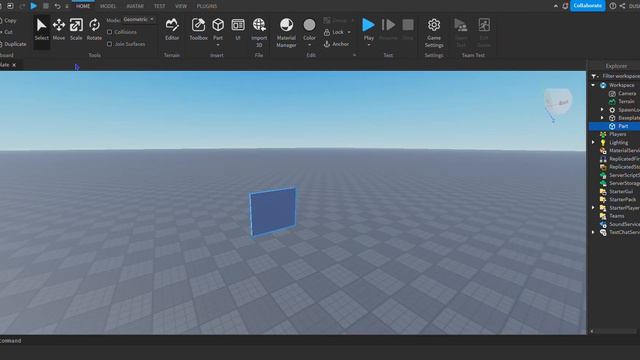Expand the StarterPlayer tree node
Viewport: 640px width, 360px height.
593,207
